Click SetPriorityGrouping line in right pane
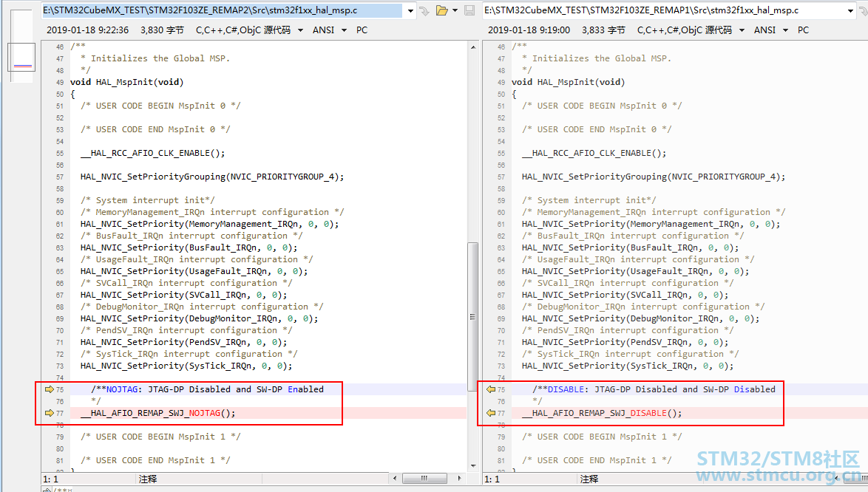 coord(653,177)
